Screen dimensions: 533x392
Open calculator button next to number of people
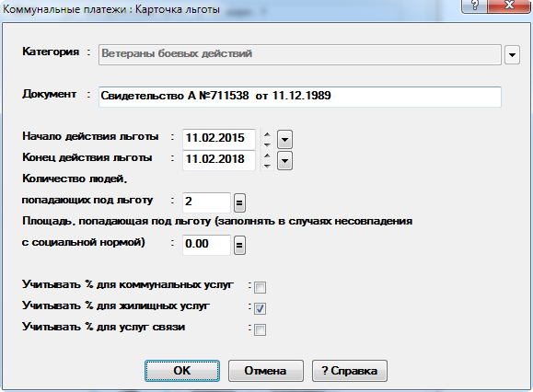[x=239, y=202]
